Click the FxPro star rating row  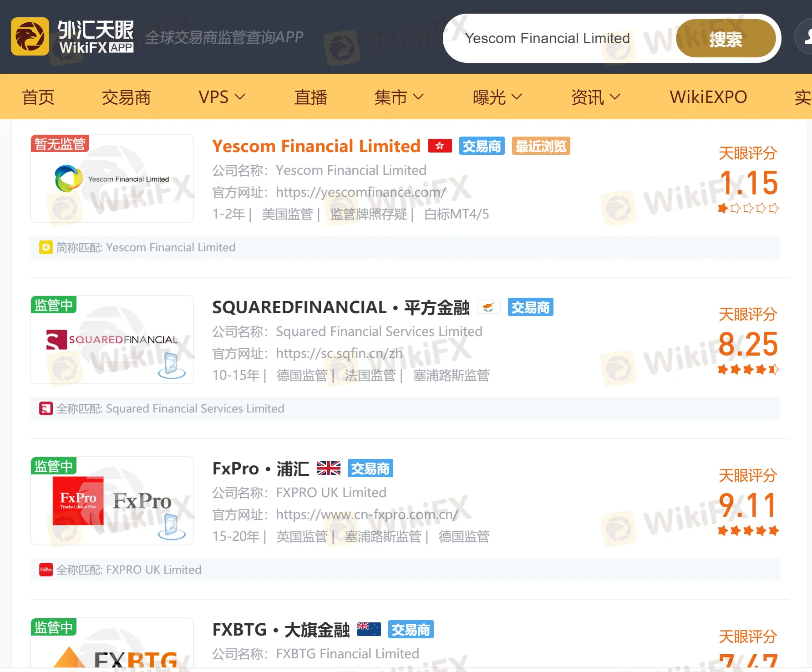click(x=748, y=530)
